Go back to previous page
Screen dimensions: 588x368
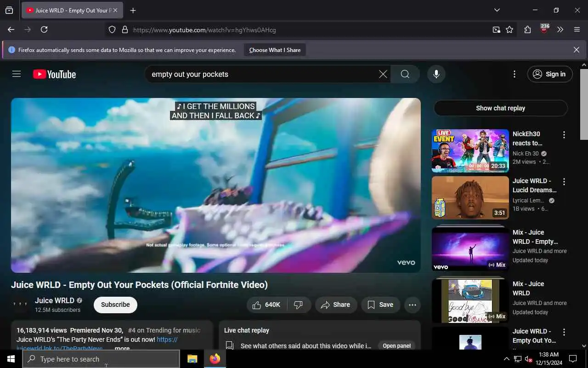coord(11,29)
